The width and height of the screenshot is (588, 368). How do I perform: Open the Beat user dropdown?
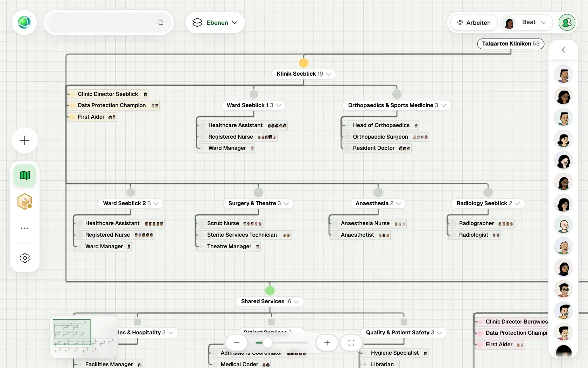tap(527, 22)
